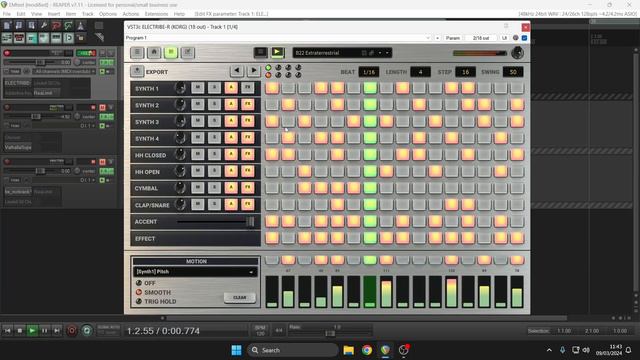Click the new project icon in REAPER
The image size is (640, 360).
point(7,26)
